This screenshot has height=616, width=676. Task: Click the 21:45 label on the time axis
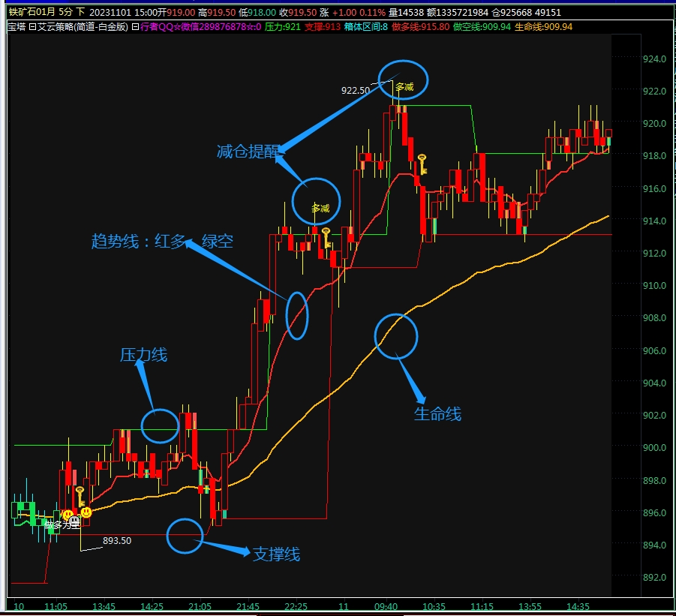click(x=248, y=606)
